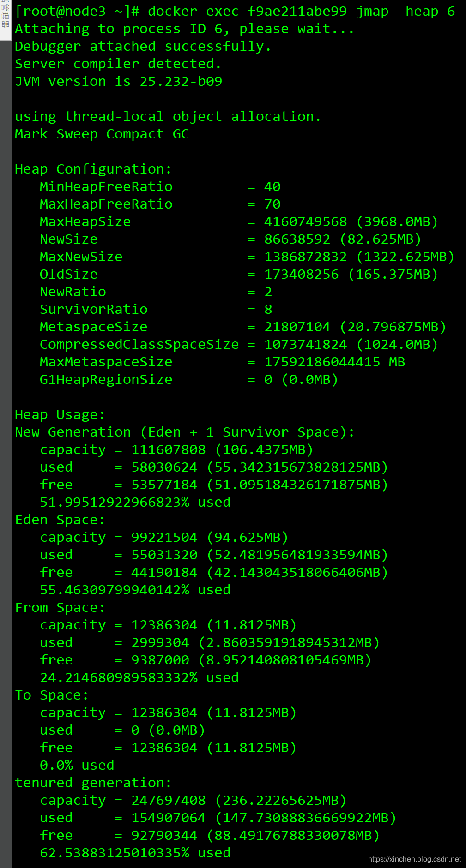Screen dimensions: 466x868
Task: Click the MetaspaceSize entry
Action: [243, 327]
